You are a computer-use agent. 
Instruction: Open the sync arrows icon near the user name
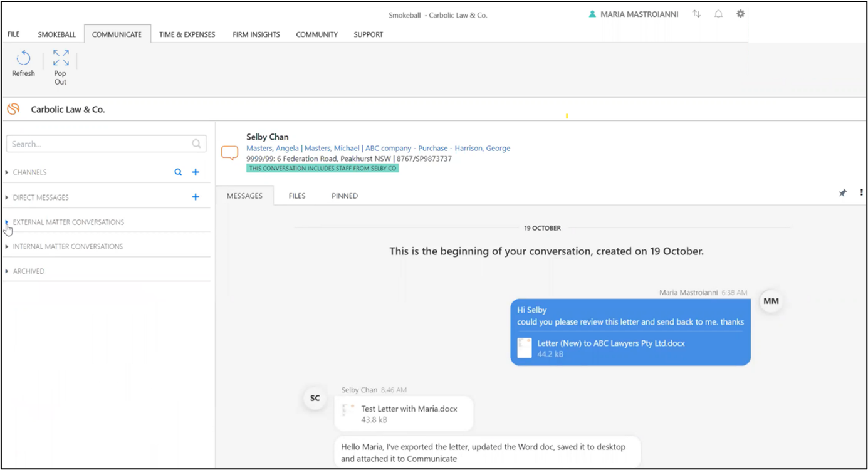(696, 14)
